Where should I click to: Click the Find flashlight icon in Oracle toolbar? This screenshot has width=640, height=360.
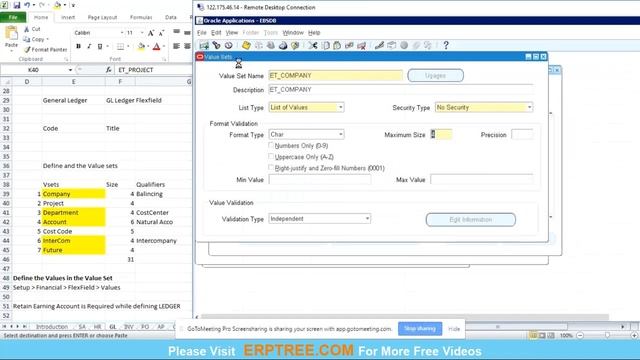216,45
